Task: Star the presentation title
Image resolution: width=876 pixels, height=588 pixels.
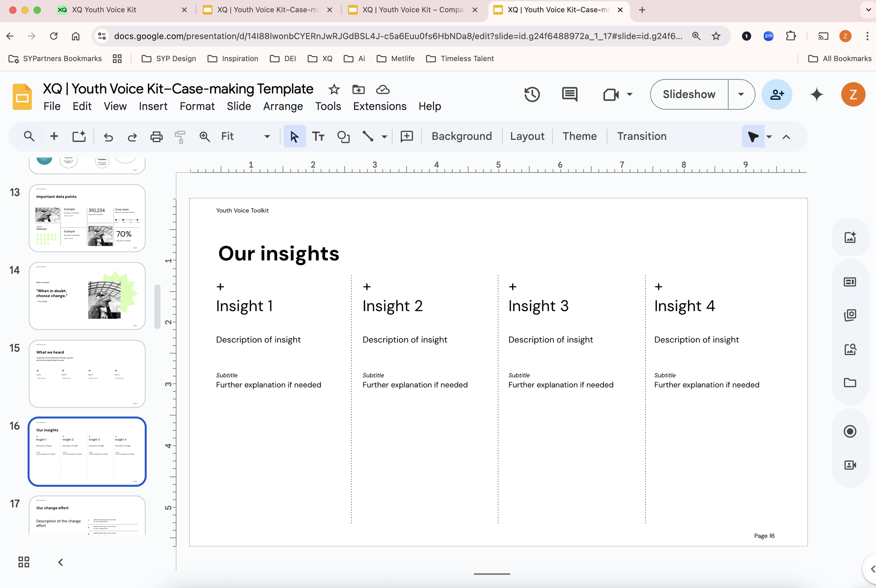Action: coord(334,90)
